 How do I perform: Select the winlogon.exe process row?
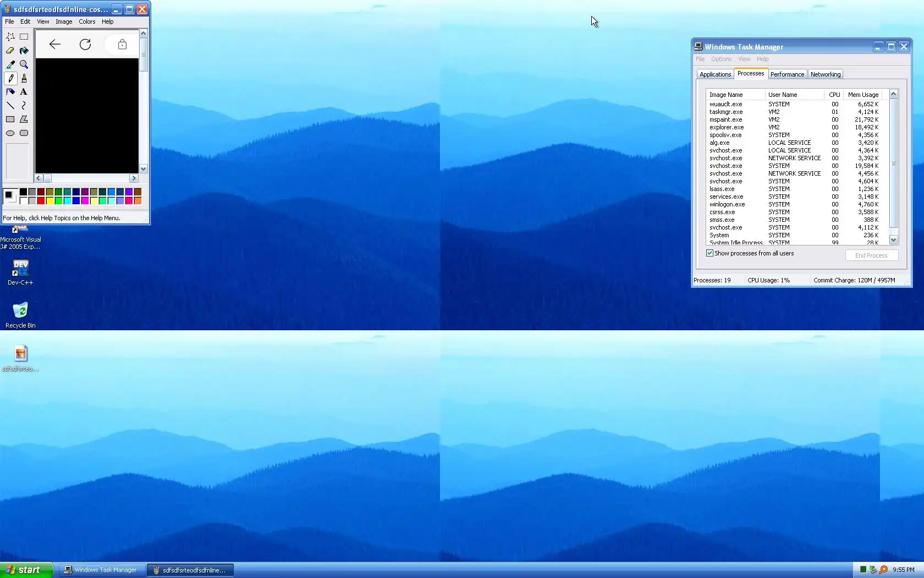(x=794, y=204)
